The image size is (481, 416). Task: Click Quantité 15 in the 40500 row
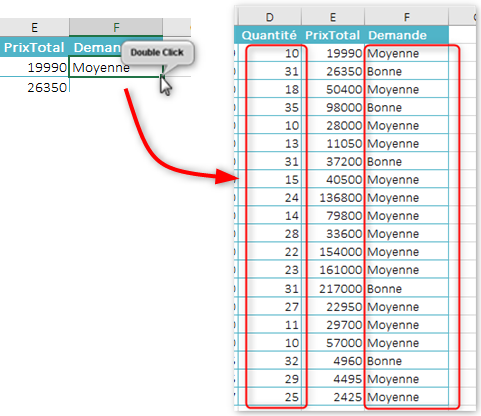pyautogui.click(x=270, y=179)
